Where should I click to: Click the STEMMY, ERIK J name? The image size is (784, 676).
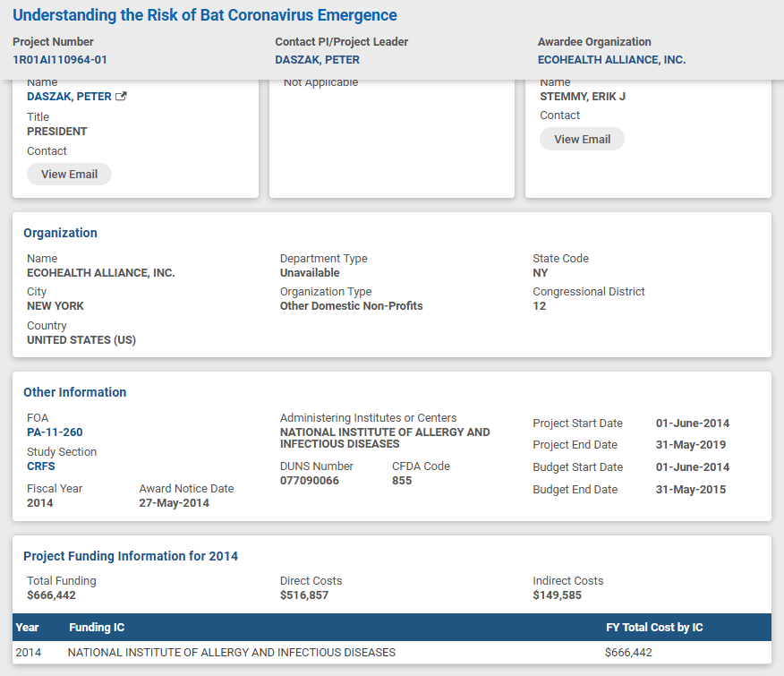coord(583,97)
